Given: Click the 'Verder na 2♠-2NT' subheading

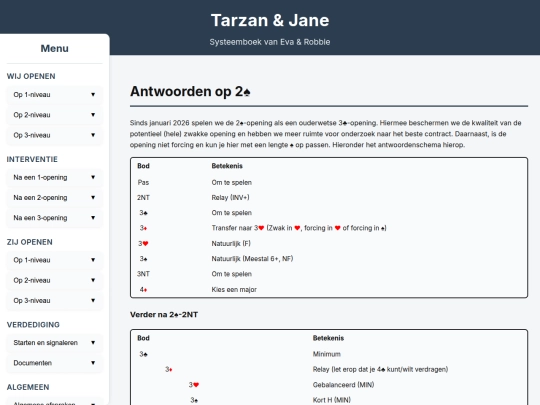Looking at the screenshot, I should point(164,314).
